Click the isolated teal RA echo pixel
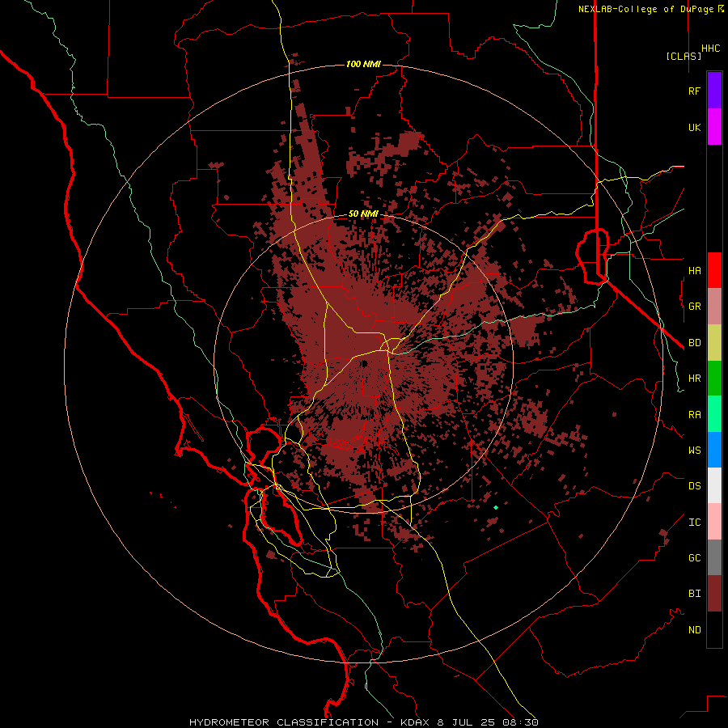Viewport: 728px width, 728px height. [496, 507]
